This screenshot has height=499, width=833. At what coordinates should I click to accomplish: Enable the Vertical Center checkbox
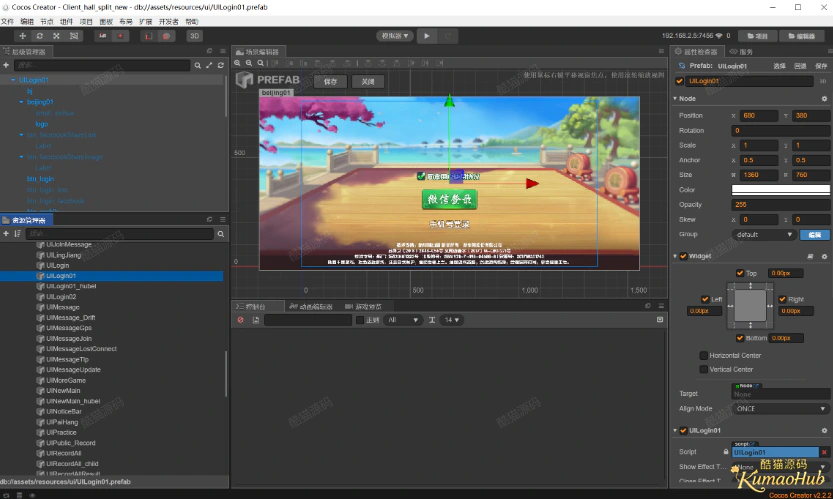703,369
